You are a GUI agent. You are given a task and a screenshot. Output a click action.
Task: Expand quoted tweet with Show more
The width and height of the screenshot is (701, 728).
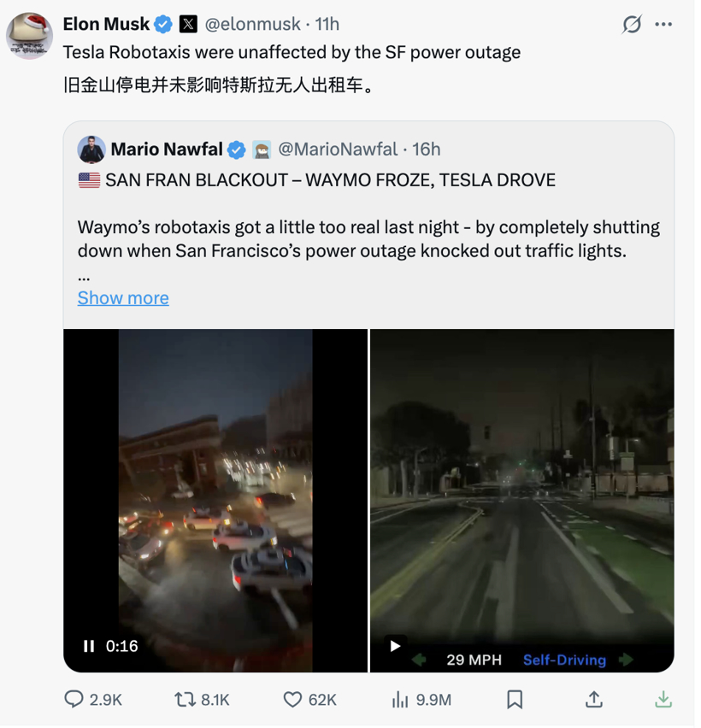123,297
